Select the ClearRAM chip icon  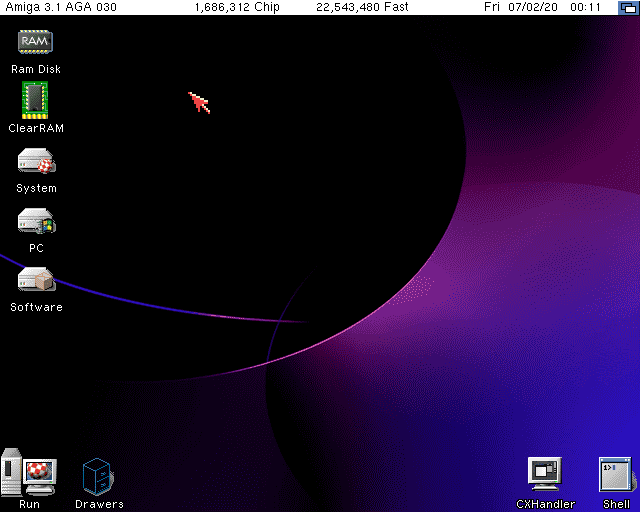click(x=35, y=100)
